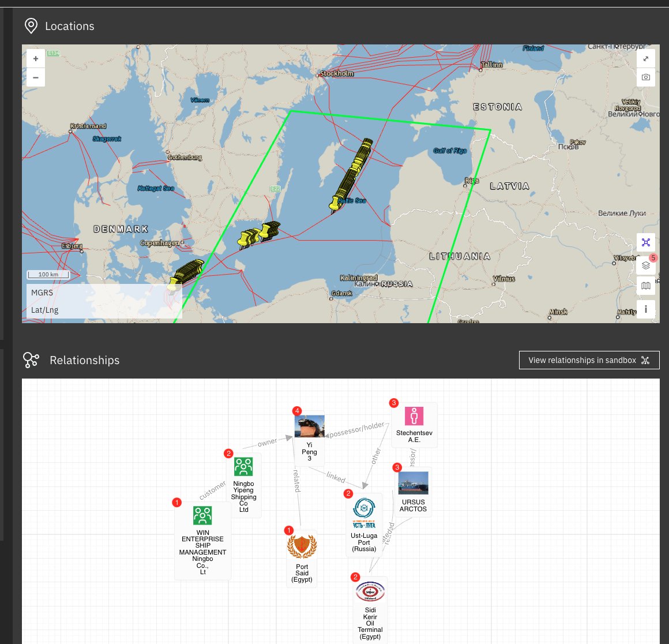This screenshot has height=644, width=669.
Task: Select the Stechentsev A.E. person node
Action: 414,425
